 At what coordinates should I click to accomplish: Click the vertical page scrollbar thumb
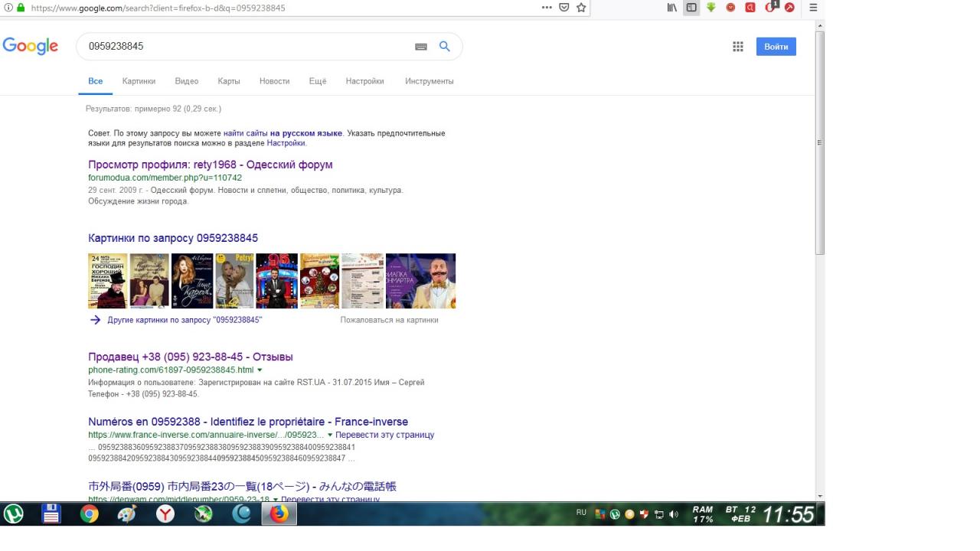(x=820, y=143)
